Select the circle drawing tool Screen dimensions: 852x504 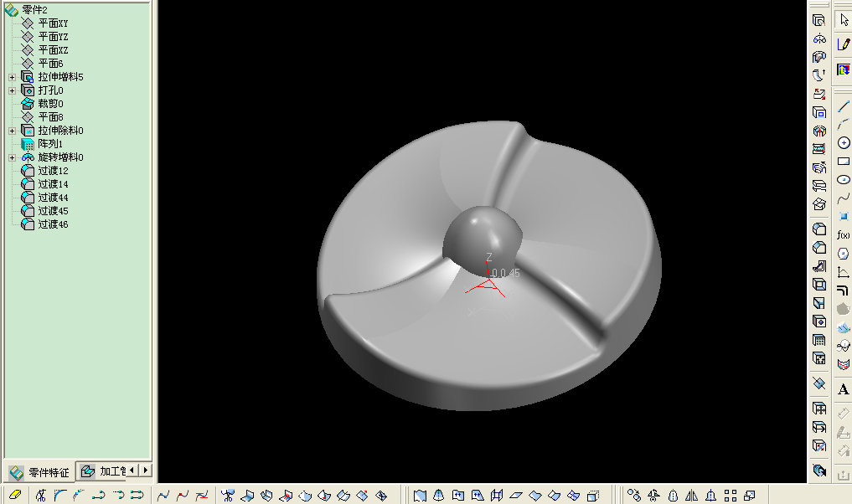(x=844, y=143)
